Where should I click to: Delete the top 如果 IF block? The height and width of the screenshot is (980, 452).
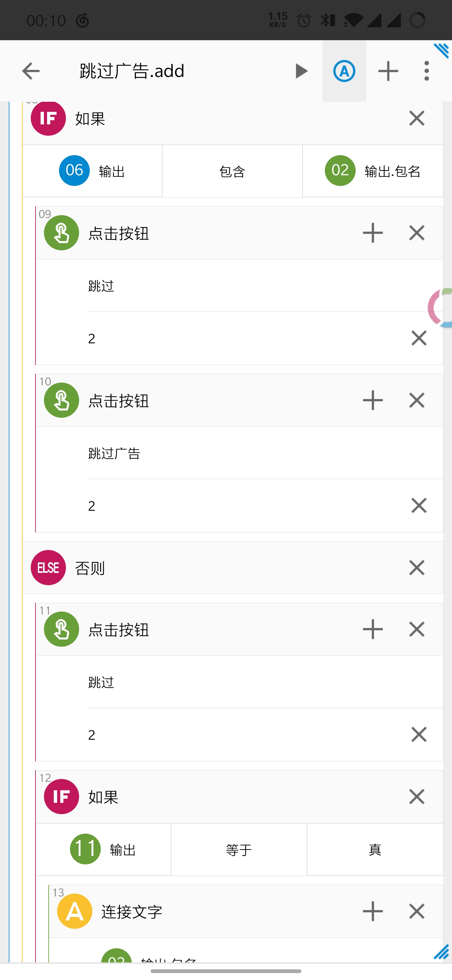coord(416,118)
